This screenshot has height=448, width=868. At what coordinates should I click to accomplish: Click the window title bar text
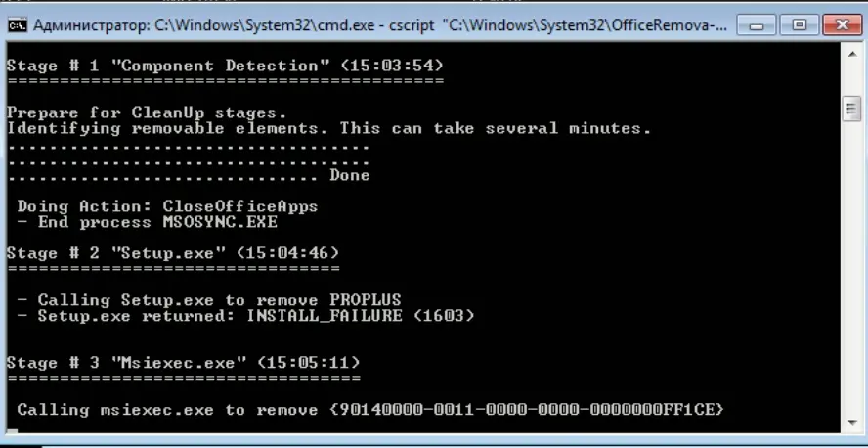[x=380, y=25]
